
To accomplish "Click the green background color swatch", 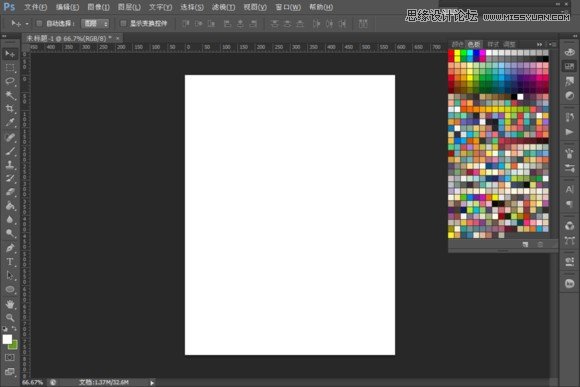I will tap(14, 346).
